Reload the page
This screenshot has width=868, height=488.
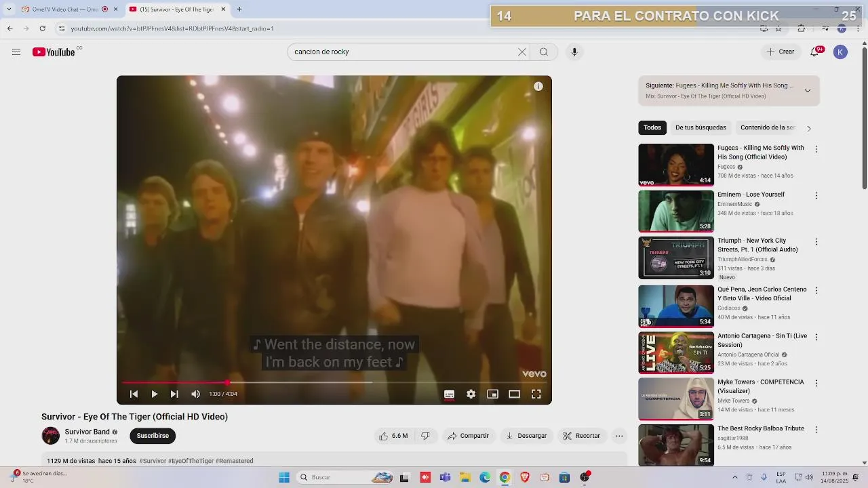click(x=43, y=28)
